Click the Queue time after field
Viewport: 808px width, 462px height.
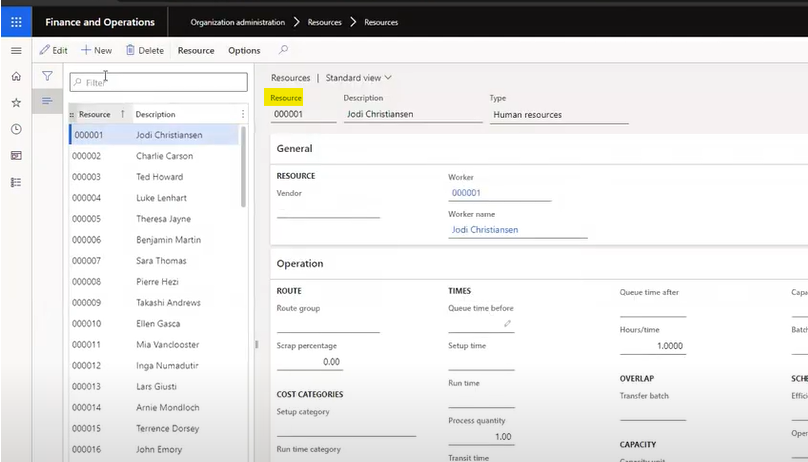(653, 309)
